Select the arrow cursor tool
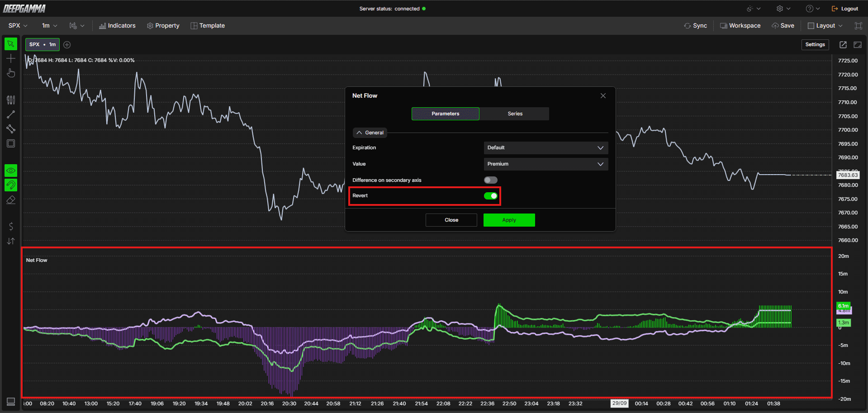The height and width of the screenshot is (413, 868). click(x=11, y=44)
